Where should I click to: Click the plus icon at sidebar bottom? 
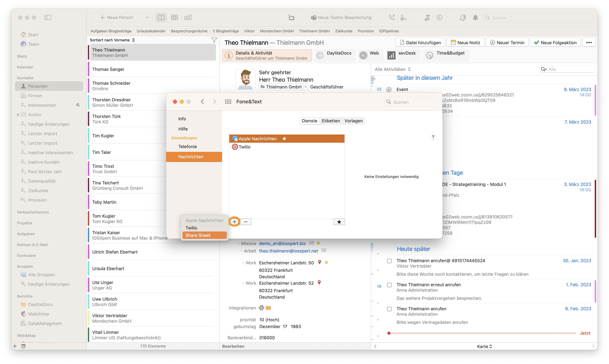click(15, 346)
